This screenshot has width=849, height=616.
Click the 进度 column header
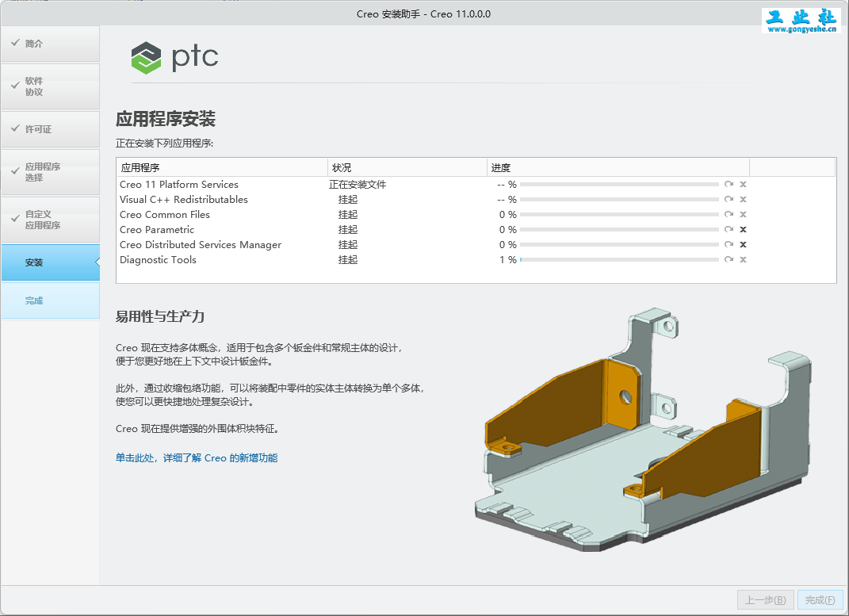point(618,168)
